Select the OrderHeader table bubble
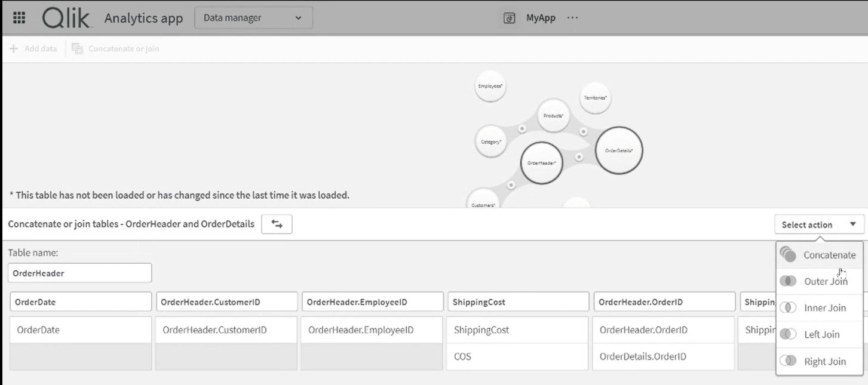The image size is (868, 385). point(542,162)
